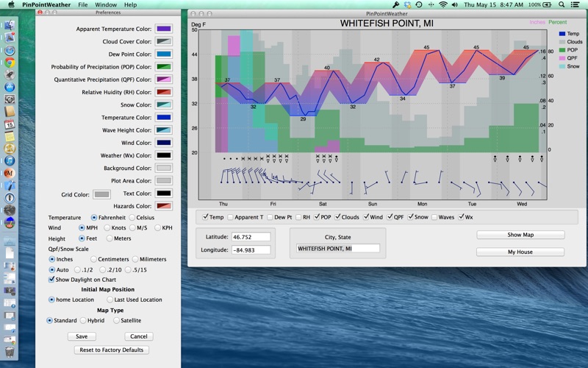This screenshot has height=368, width=588.
Task: Enable the Apparent T checkbox
Action: [x=230, y=217]
